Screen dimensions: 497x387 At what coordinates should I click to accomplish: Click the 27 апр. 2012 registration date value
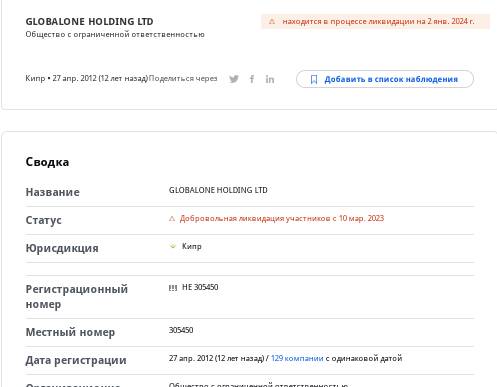tap(216, 358)
